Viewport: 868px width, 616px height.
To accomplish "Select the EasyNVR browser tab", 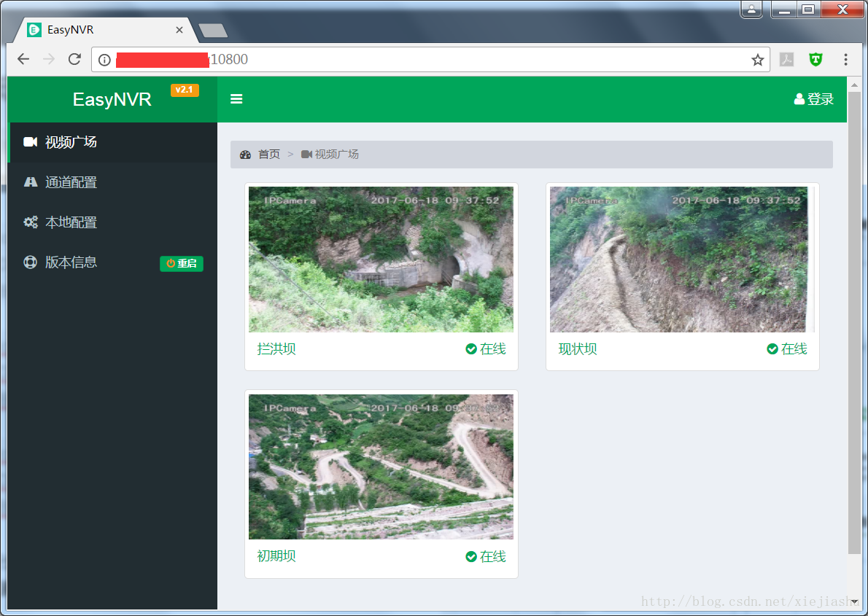I will [x=105, y=30].
